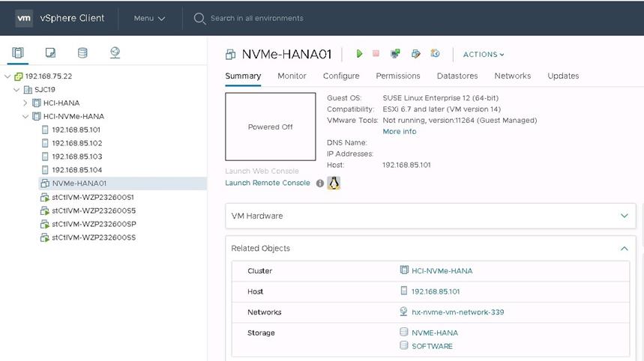The height and width of the screenshot is (361, 644).
Task: Click cluster icon beside HCI-NVMe-HANA in tree
Action: pos(37,117)
